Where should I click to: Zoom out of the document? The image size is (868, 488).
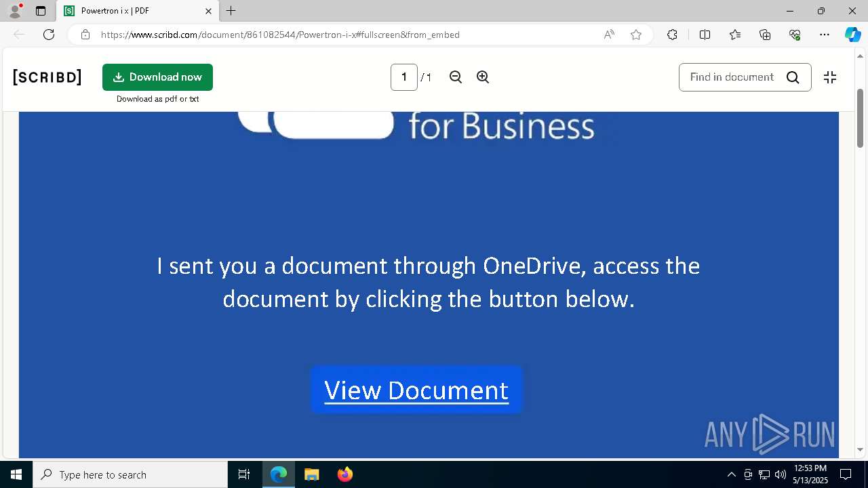456,77
